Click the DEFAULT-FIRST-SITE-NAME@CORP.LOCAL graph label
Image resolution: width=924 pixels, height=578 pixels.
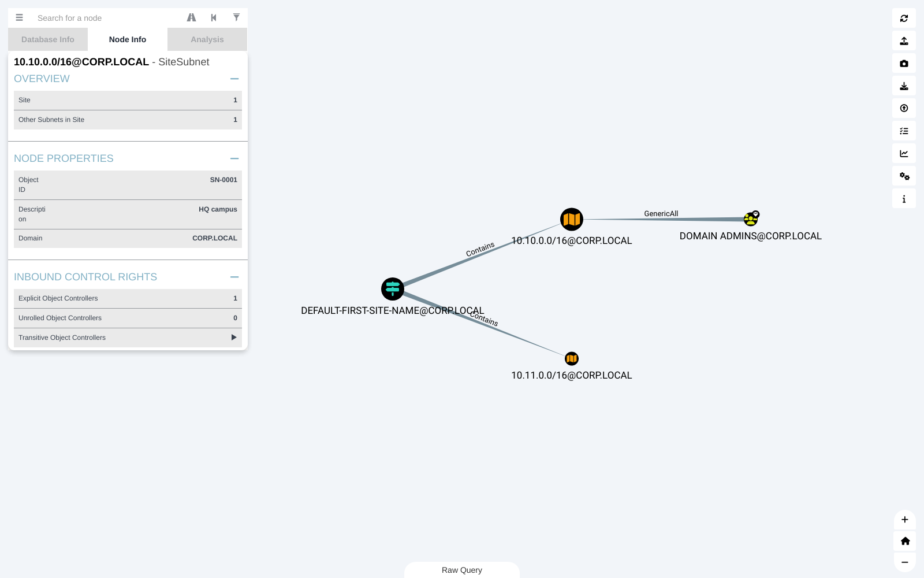pos(393,310)
